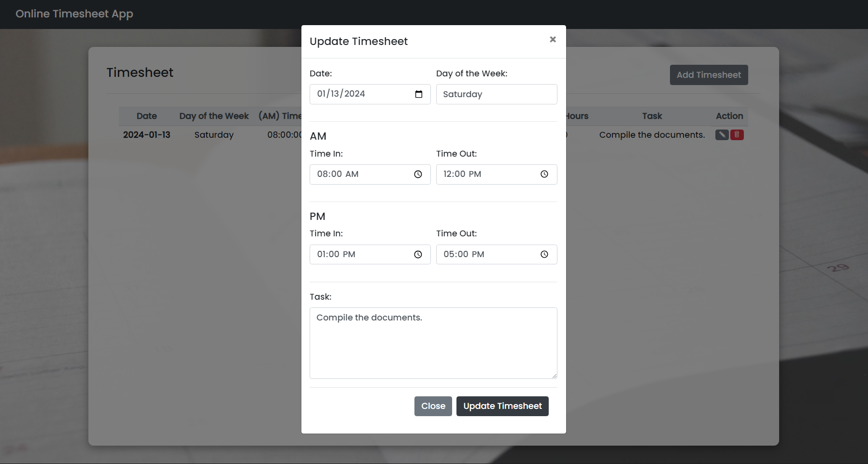Screen dimensions: 868x464
Task: Click the Task column header
Action: click(652, 116)
